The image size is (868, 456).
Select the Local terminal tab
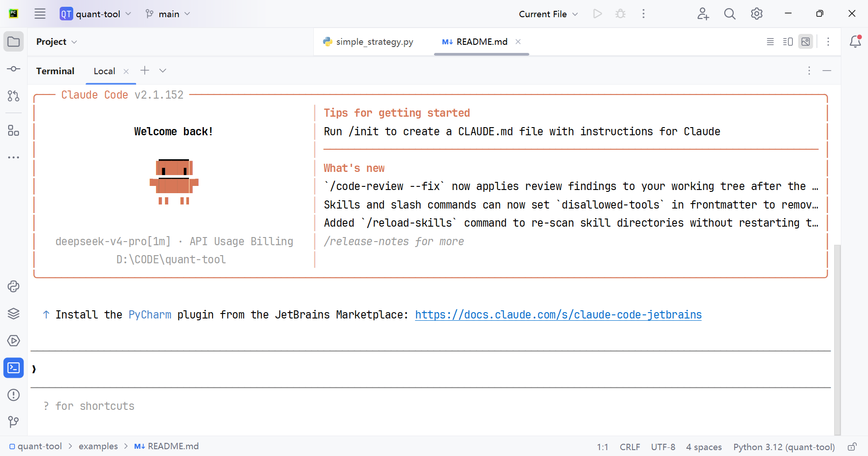tap(104, 71)
